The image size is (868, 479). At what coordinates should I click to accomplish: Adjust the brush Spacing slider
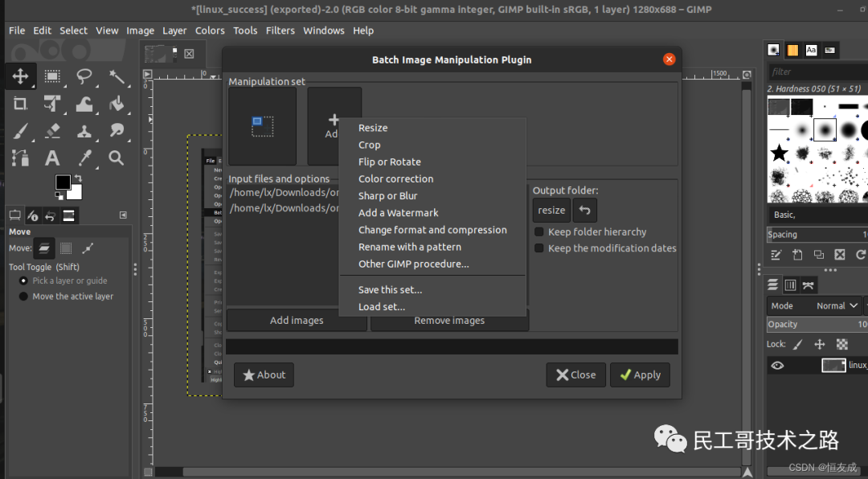tap(817, 234)
